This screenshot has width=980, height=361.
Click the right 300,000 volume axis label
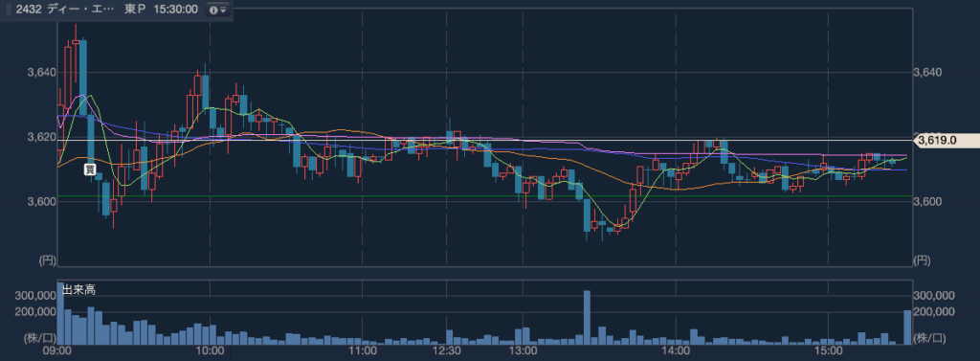point(933,295)
